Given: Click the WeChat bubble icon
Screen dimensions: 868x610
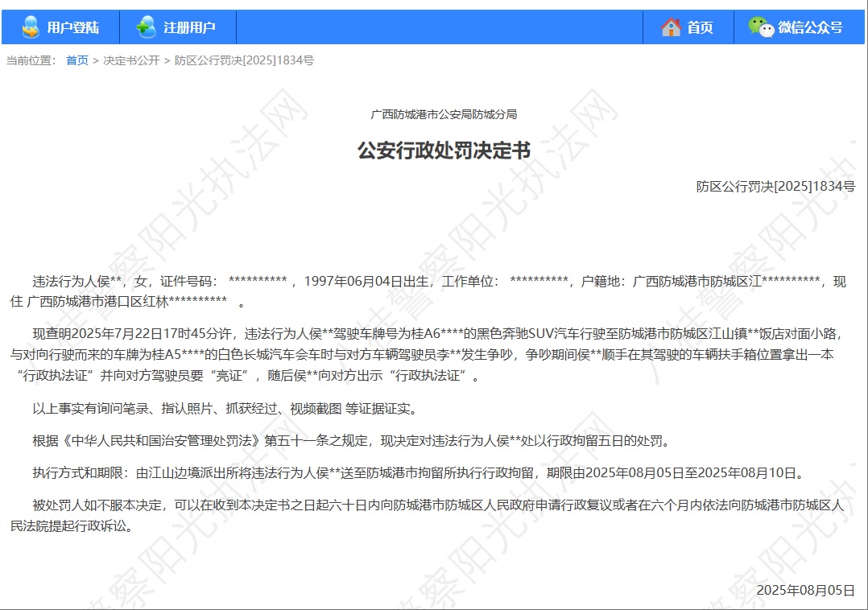Looking at the screenshot, I should click(x=761, y=26).
